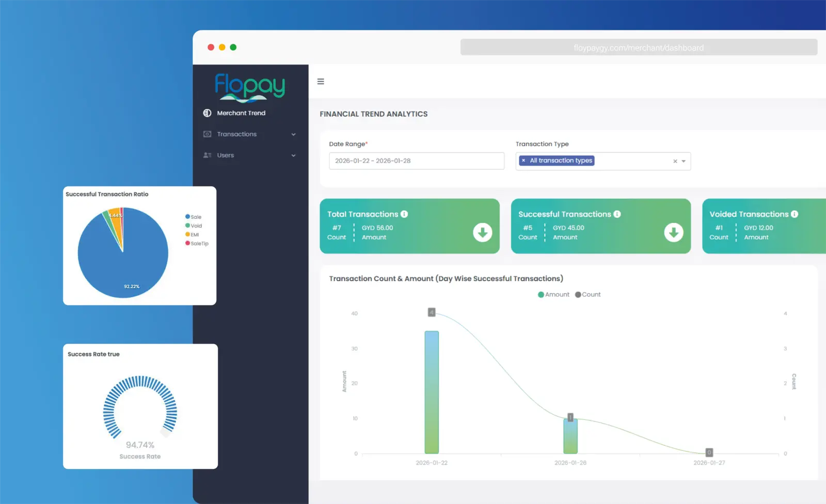Click the orange 4.44% pie slice
Image resolution: width=826 pixels, height=504 pixels.
click(x=117, y=222)
